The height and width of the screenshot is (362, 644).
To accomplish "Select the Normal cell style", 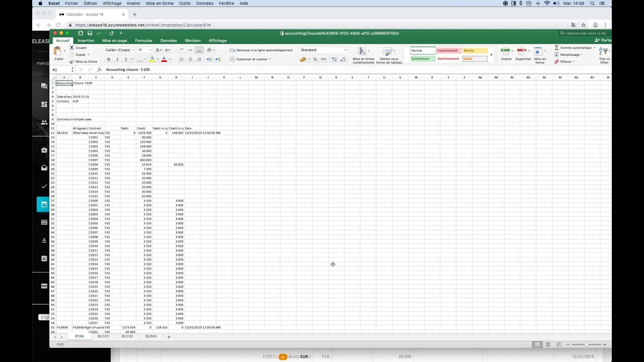I will (423, 50).
